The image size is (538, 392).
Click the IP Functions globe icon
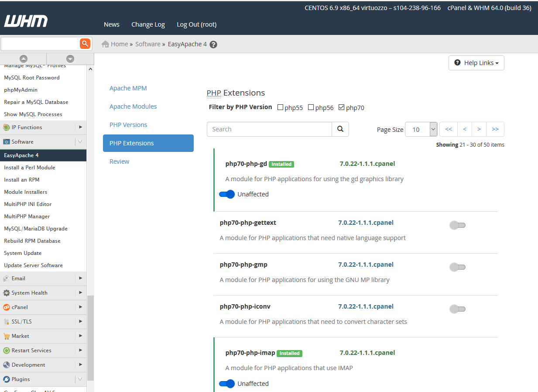point(7,127)
